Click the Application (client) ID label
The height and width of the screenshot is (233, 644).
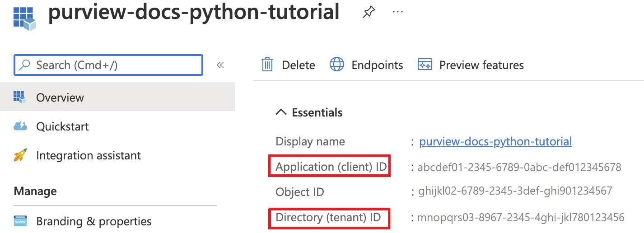click(x=331, y=167)
